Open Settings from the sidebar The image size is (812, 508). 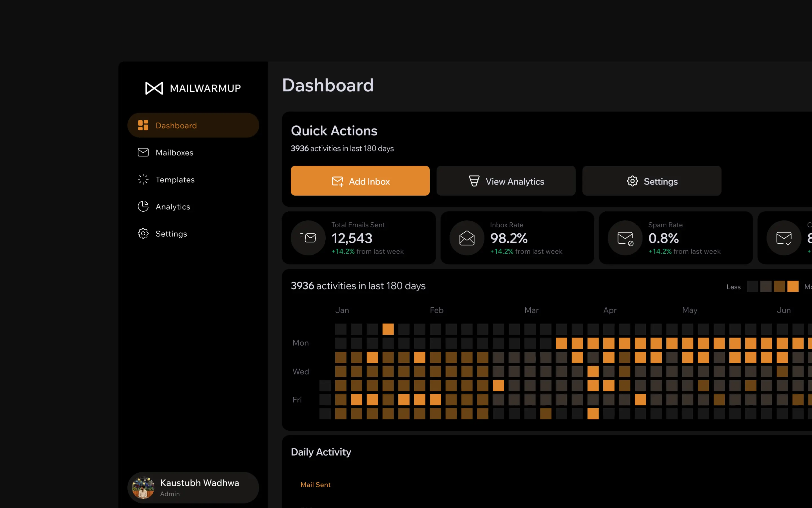click(x=193, y=233)
